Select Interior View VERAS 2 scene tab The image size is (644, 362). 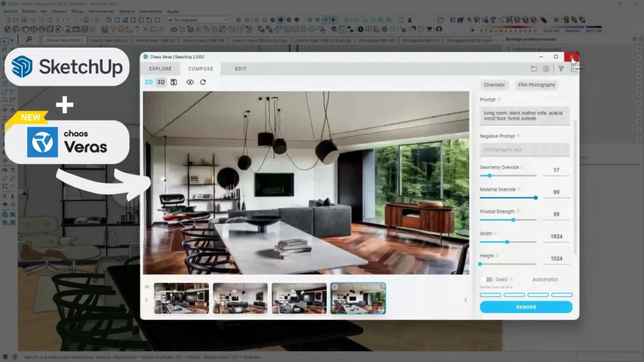[x=109, y=40]
